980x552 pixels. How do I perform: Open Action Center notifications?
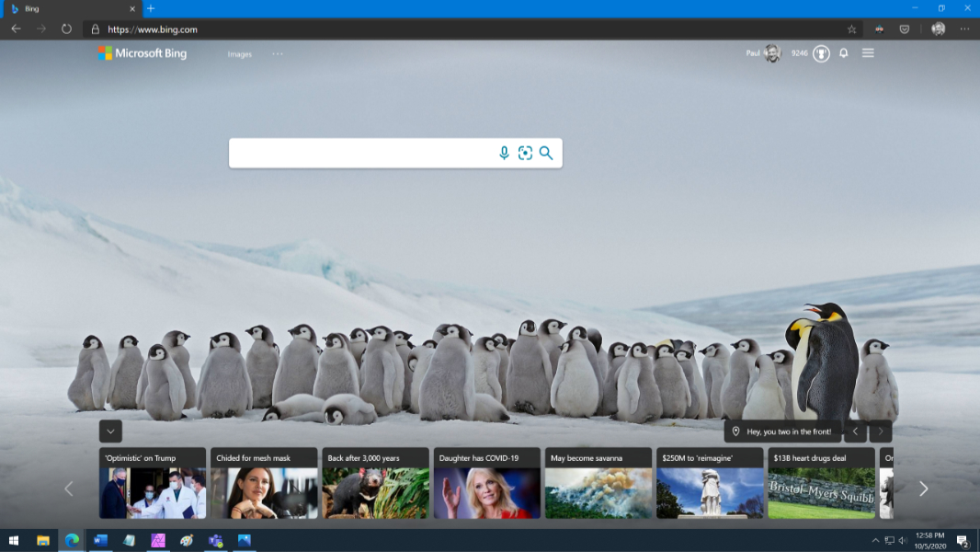(963, 541)
